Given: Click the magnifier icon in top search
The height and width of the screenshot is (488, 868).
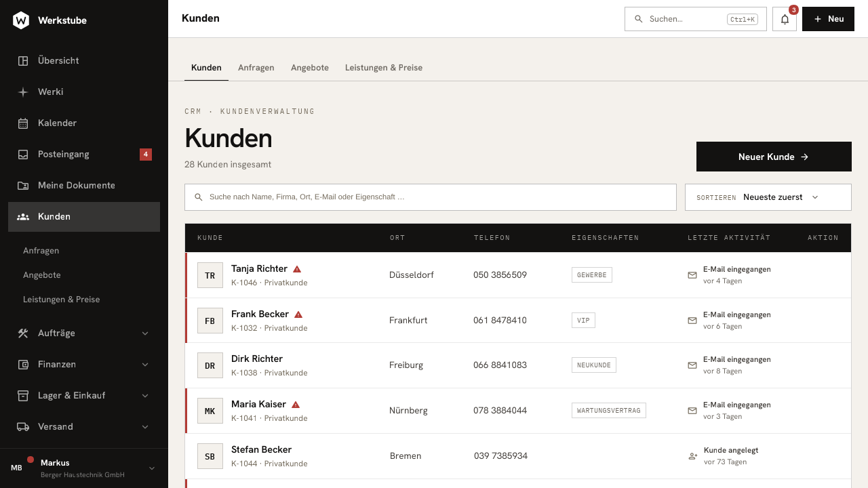Looking at the screenshot, I should [638, 19].
